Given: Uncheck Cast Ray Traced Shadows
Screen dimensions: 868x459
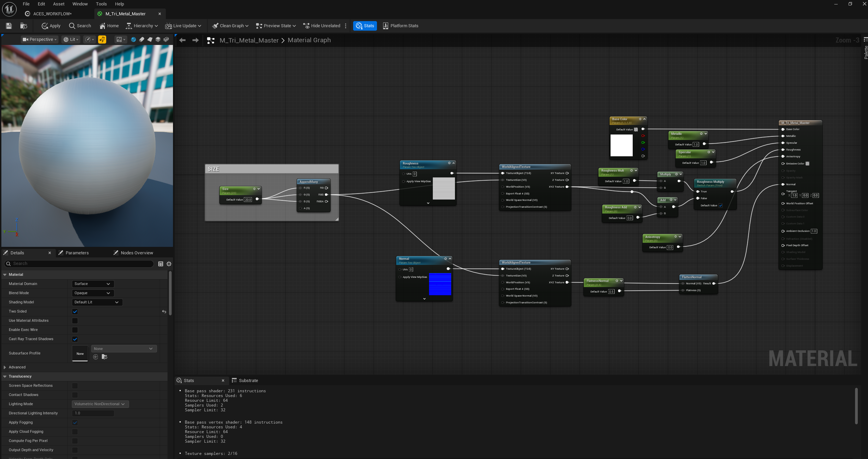Looking at the screenshot, I should 75,339.
